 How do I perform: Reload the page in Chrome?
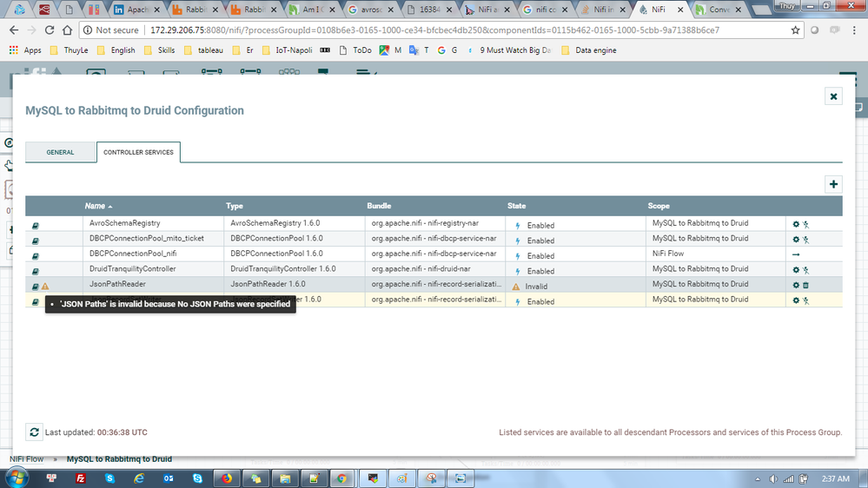coord(50,30)
